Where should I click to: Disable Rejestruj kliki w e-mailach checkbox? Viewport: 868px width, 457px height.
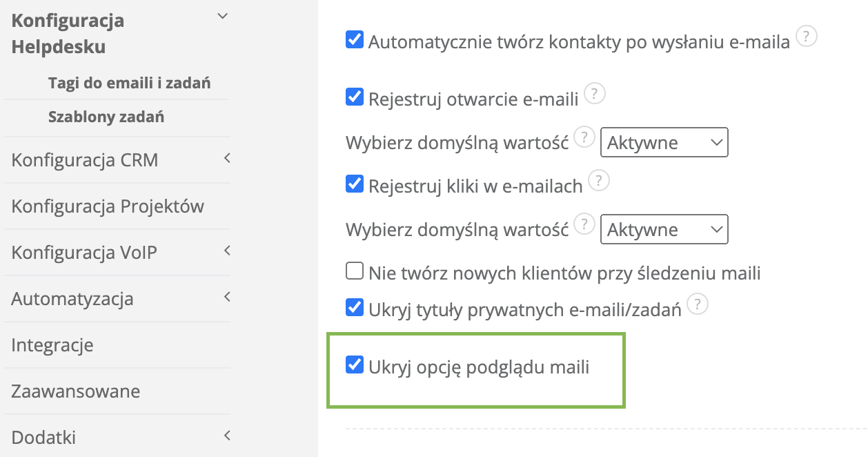click(x=355, y=184)
